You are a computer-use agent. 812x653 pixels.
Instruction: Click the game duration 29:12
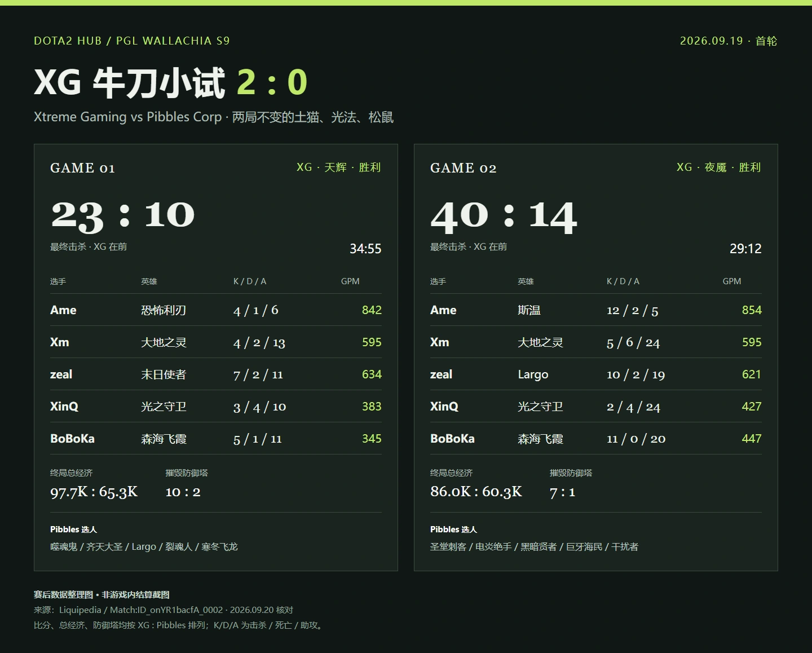click(745, 249)
